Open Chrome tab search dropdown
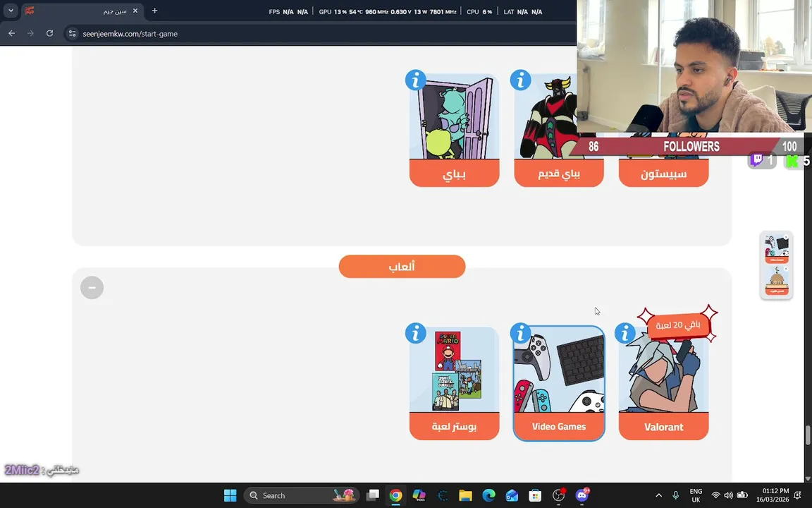The width and height of the screenshot is (812, 508). 11,11
